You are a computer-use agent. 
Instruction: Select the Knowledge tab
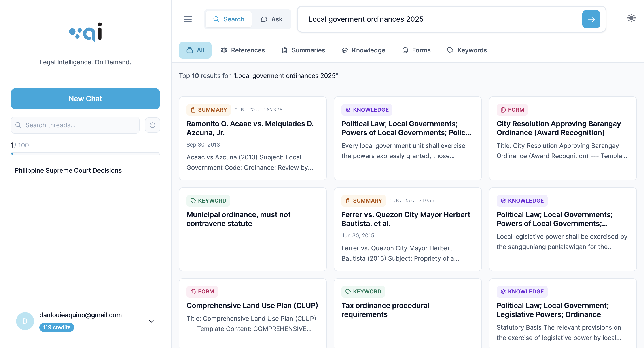click(x=364, y=50)
